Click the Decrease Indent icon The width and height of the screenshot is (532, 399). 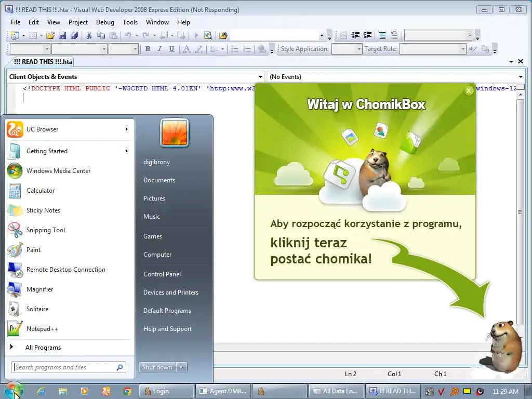(355, 35)
